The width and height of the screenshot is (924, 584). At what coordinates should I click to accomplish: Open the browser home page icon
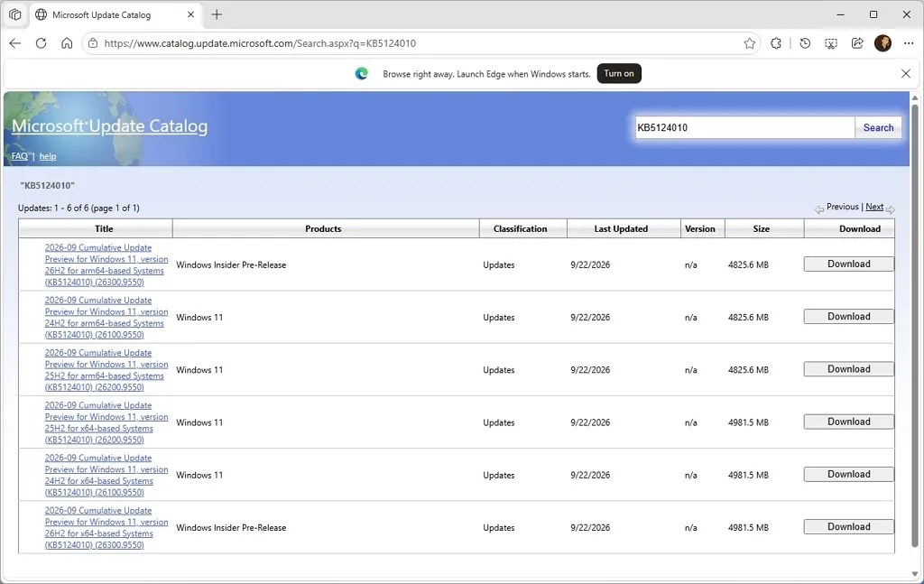[x=67, y=43]
